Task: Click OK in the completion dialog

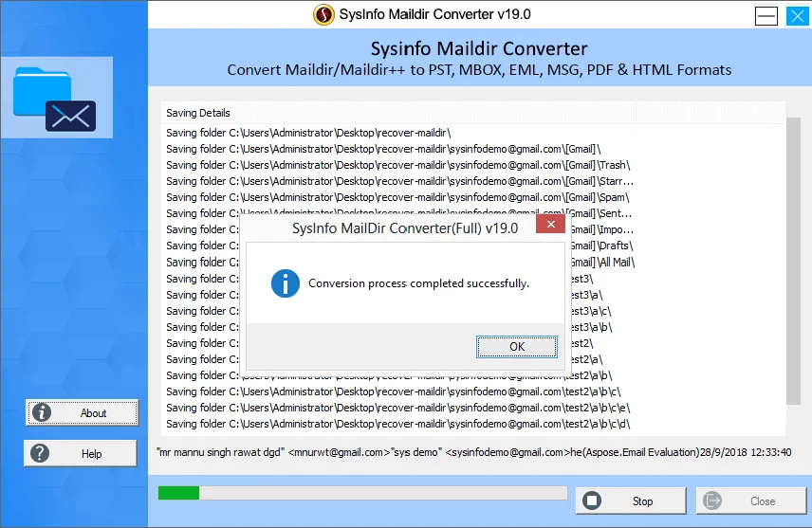Action: 517,346
